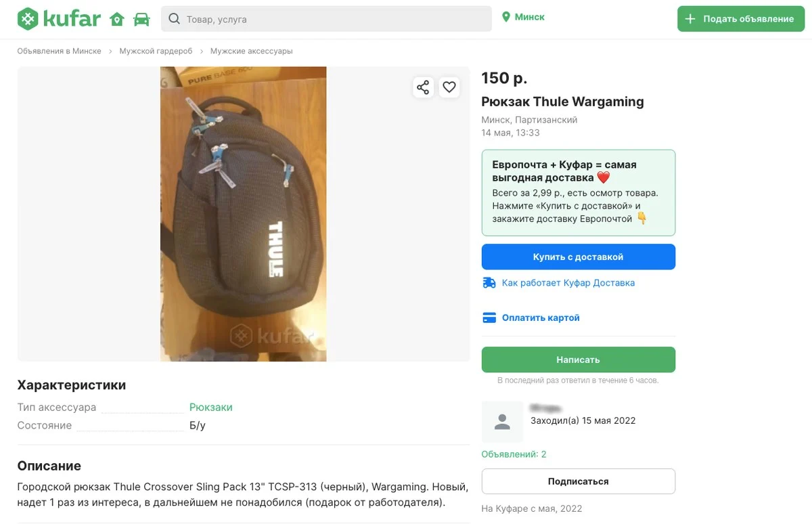Open the real estate house icon
812x524 pixels.
(x=117, y=19)
